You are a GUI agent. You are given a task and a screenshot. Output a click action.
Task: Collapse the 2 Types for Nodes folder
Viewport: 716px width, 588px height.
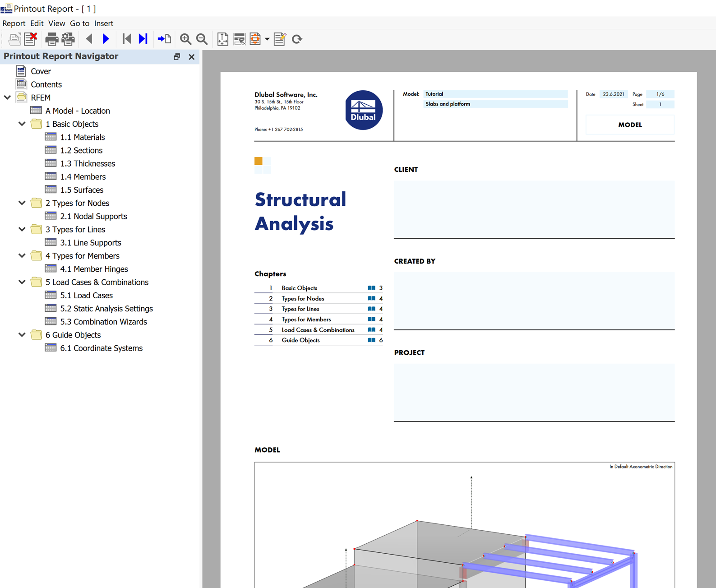click(22, 203)
